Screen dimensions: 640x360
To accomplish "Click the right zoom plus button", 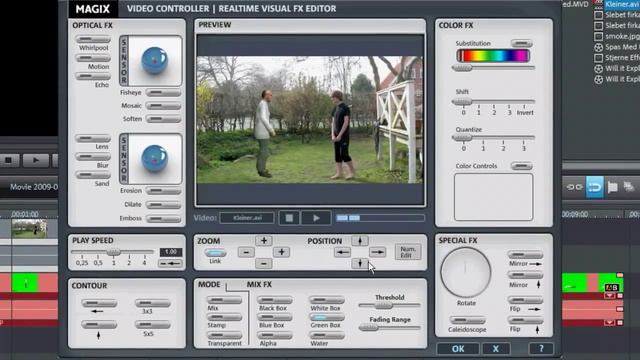I will coord(281,252).
